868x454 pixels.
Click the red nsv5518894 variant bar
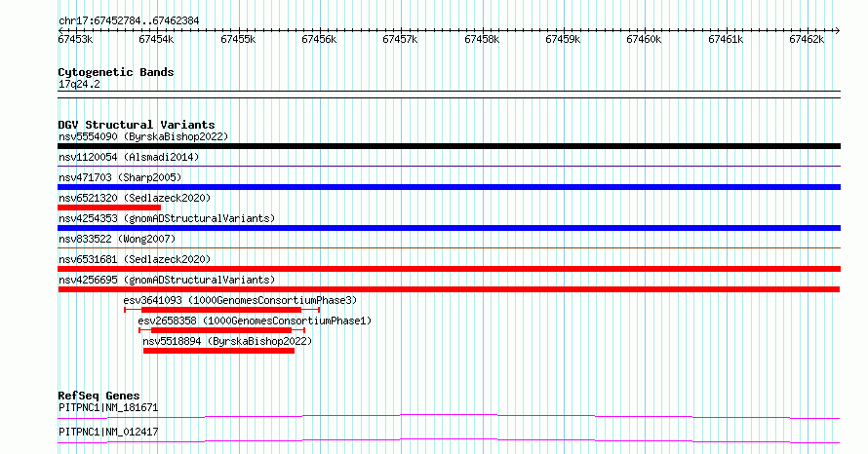pos(218,351)
